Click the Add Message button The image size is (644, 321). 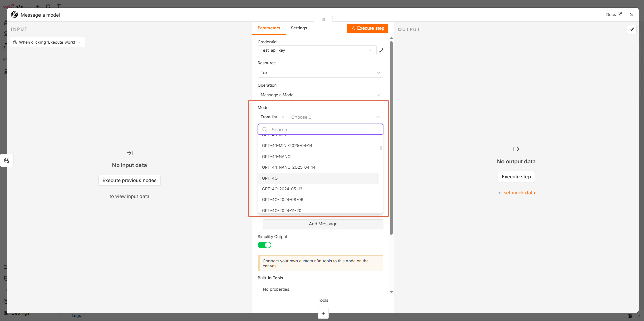point(323,224)
